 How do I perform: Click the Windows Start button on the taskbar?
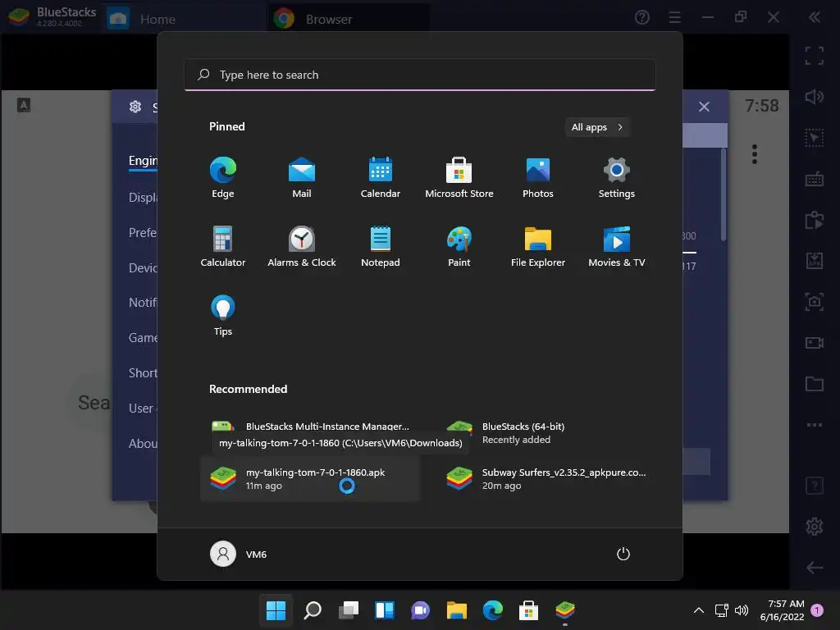[276, 610]
